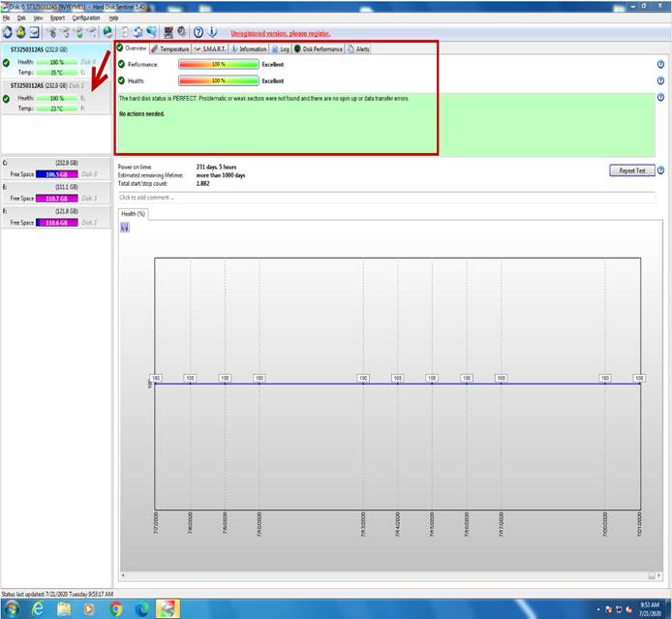Click the save icon above the health graph

[125, 228]
